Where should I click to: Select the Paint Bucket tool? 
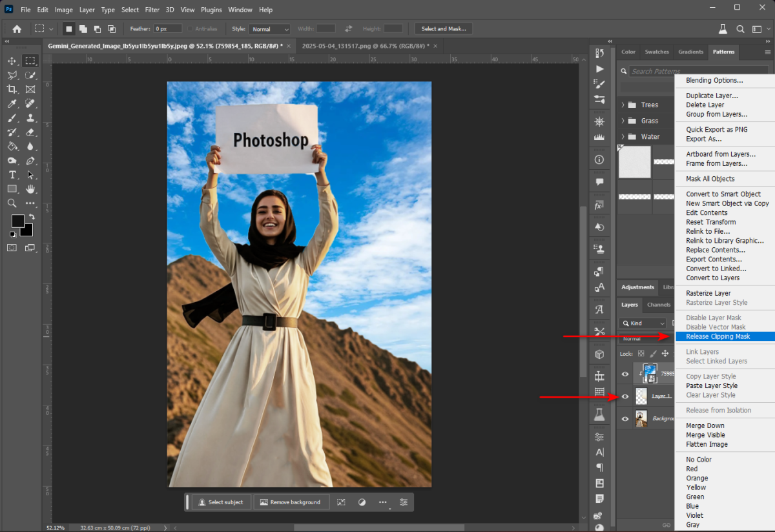click(12, 146)
